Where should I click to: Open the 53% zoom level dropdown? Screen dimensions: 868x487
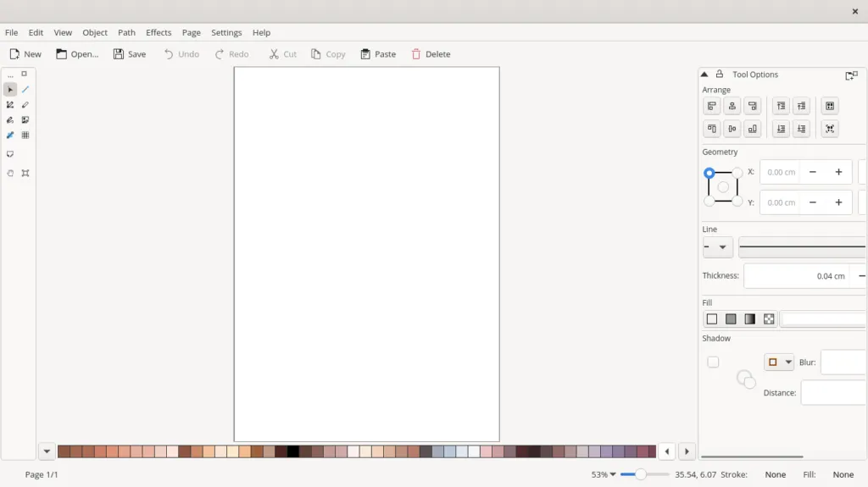tap(604, 475)
